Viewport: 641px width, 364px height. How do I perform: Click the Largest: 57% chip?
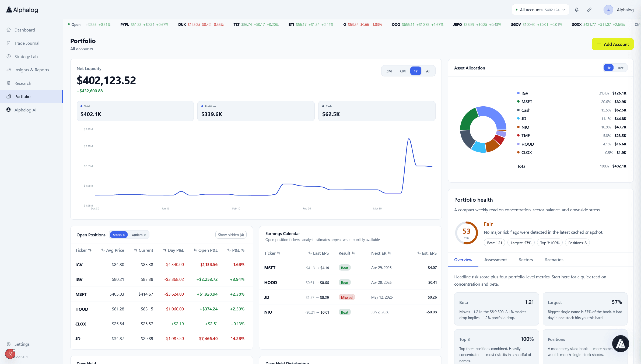[x=521, y=243]
